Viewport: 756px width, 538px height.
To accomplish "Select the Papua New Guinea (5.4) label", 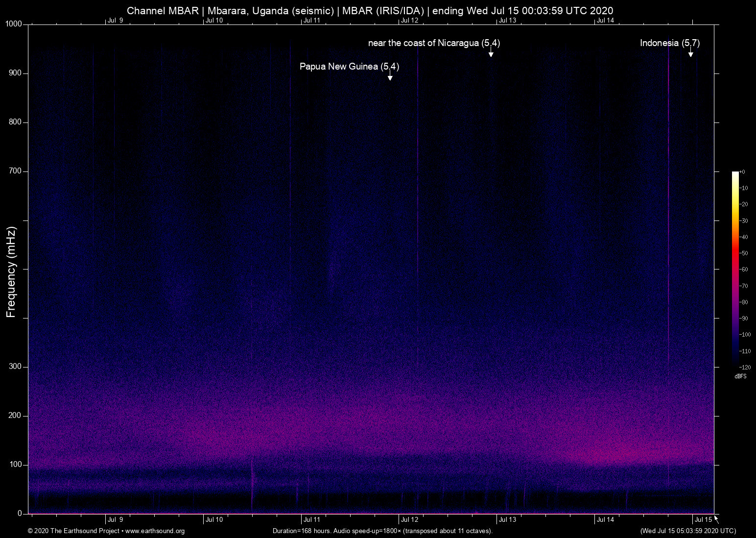I will pos(349,67).
